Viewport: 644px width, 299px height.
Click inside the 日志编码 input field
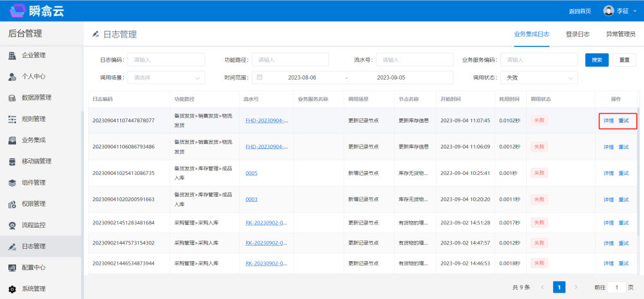coord(166,60)
